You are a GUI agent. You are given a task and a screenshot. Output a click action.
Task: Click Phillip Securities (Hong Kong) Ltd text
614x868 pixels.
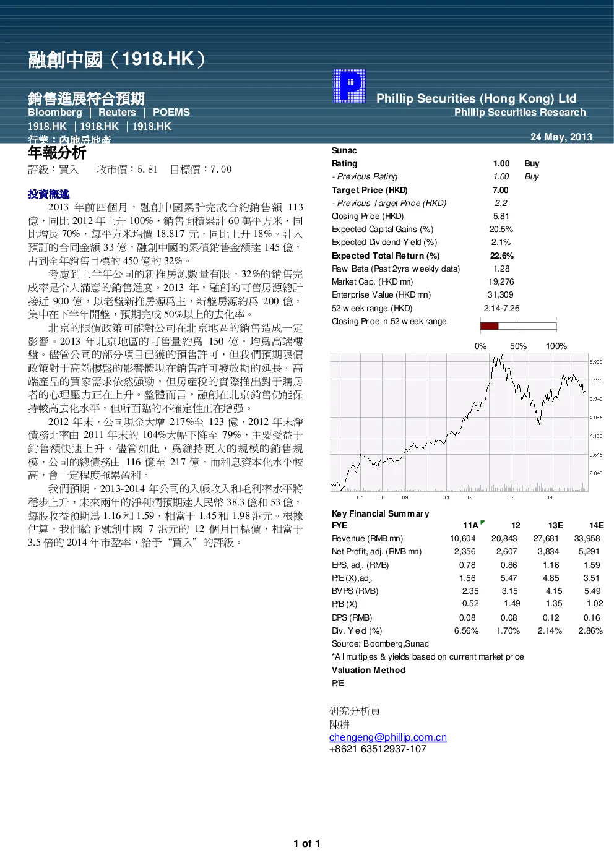[x=477, y=98]
